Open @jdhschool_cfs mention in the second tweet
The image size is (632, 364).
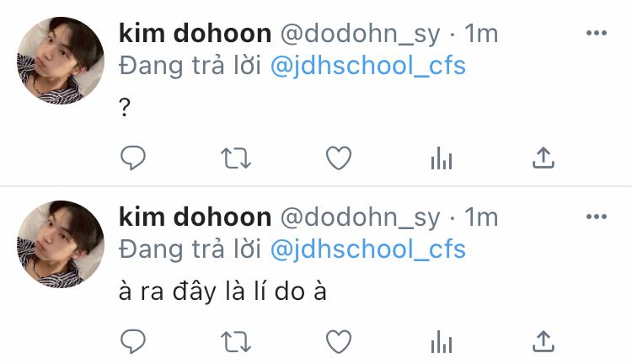click(368, 249)
